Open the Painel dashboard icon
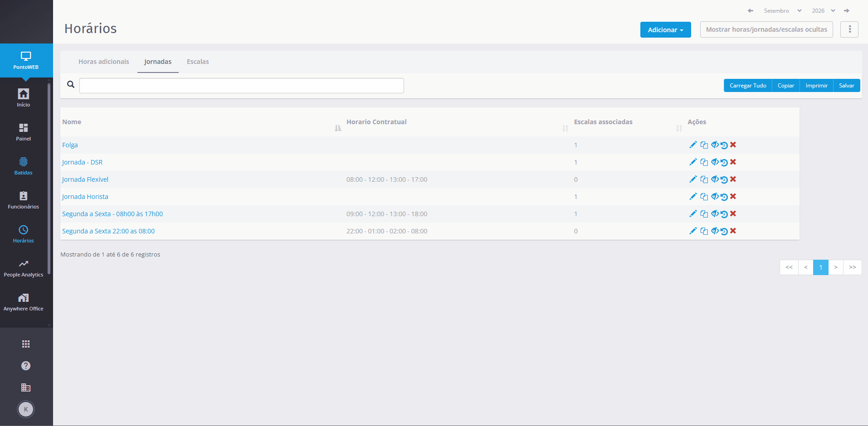The width and height of the screenshot is (868, 426). pos(24,132)
